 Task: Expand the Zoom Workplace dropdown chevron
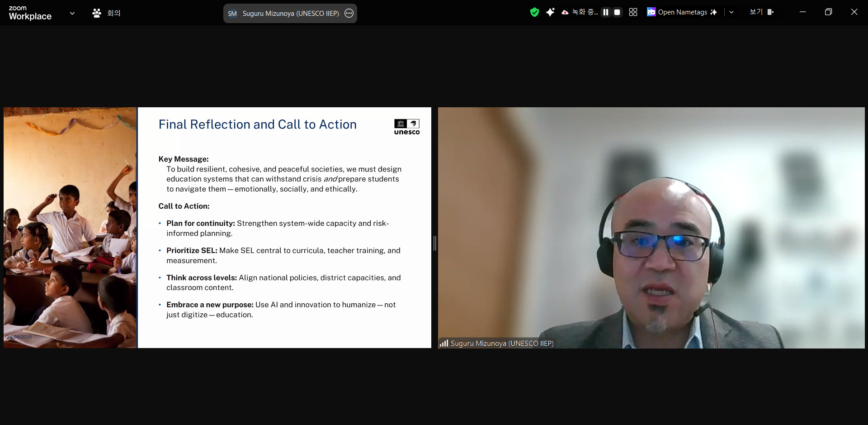click(72, 13)
